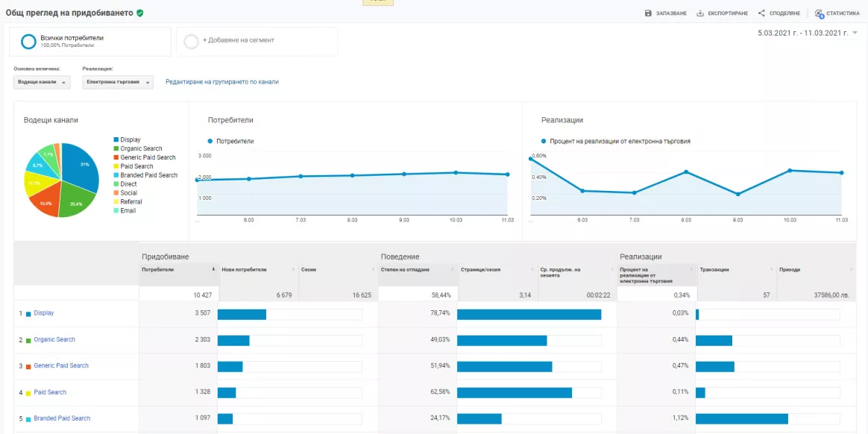Open the Водещи канали dropdown
The image size is (868, 434).
(x=42, y=82)
